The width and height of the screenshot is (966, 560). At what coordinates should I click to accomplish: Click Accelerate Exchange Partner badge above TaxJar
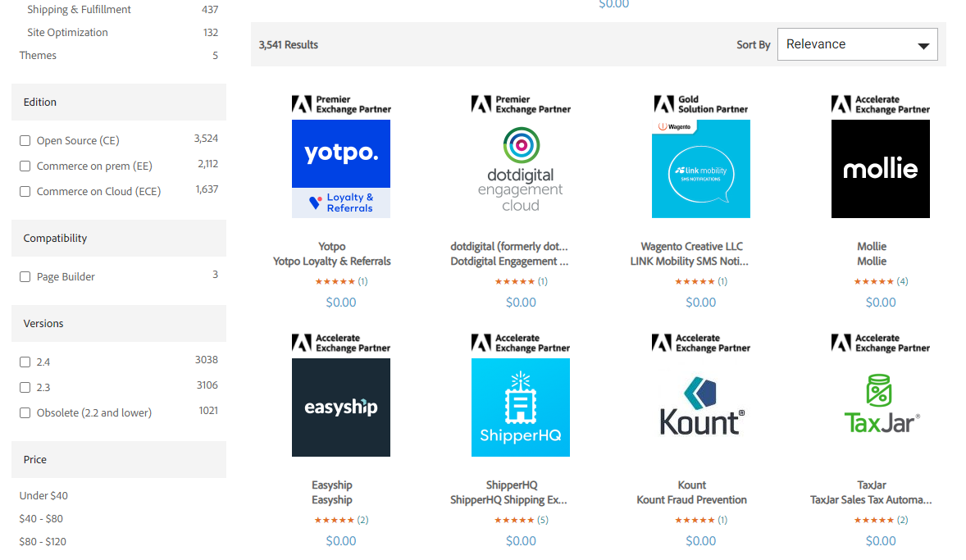tap(881, 343)
